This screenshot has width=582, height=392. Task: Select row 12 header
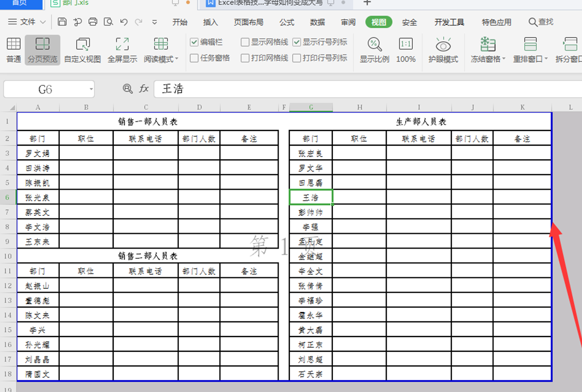click(x=8, y=285)
